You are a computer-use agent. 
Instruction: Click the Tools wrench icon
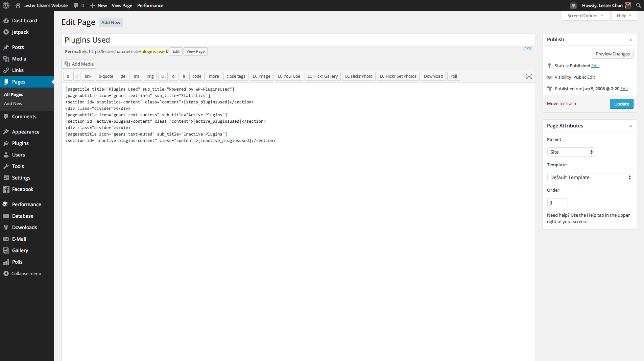(6, 166)
